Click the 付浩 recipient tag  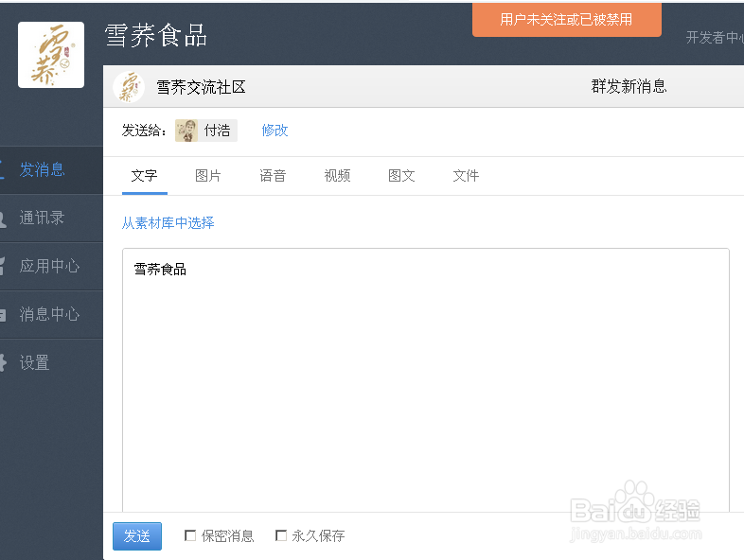[x=206, y=131]
